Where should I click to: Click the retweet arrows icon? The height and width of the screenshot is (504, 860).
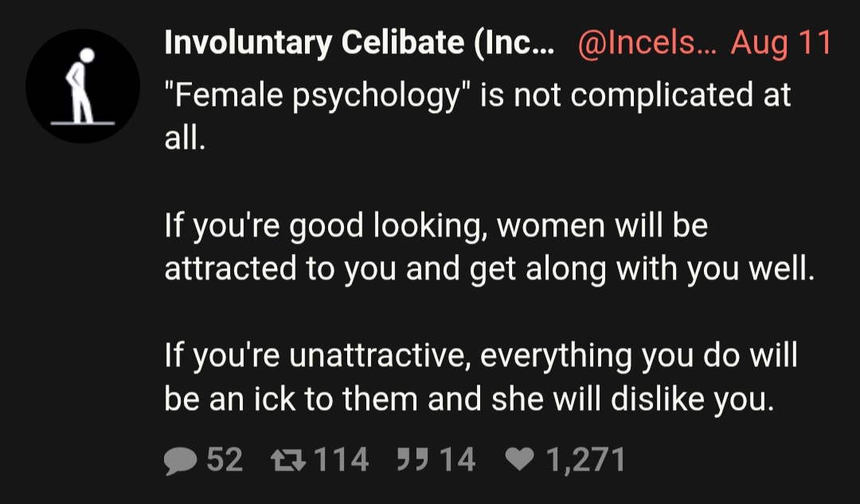[288, 459]
